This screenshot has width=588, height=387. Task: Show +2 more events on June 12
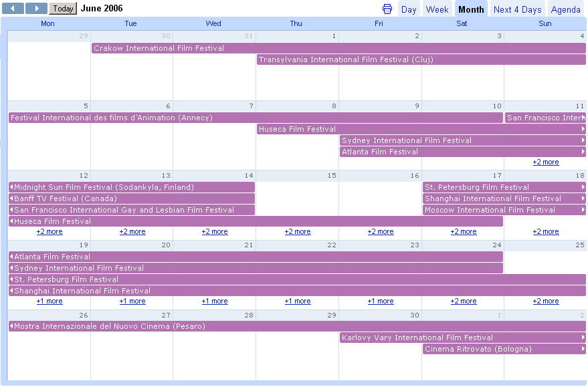50,231
